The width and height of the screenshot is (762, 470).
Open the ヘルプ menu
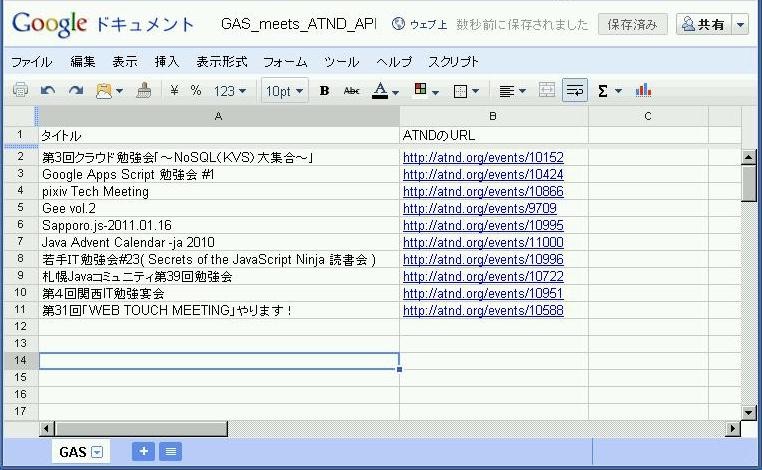pos(394,62)
